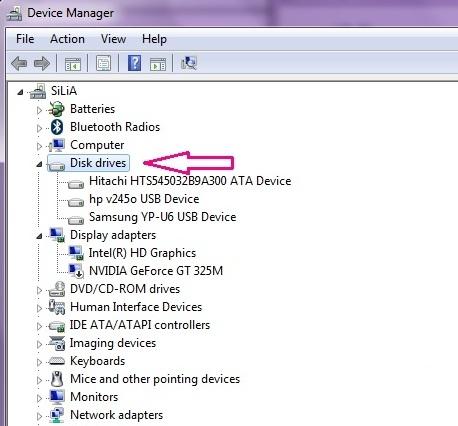
Task: Select NVIDIA GeForce GT 325M adapter
Action: click(156, 271)
